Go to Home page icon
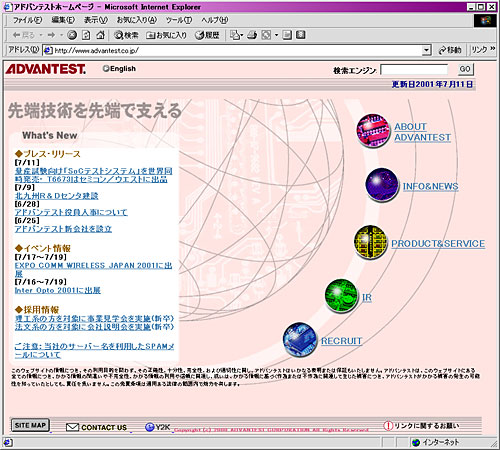This screenshot has height=450, width=500. pos(100,35)
